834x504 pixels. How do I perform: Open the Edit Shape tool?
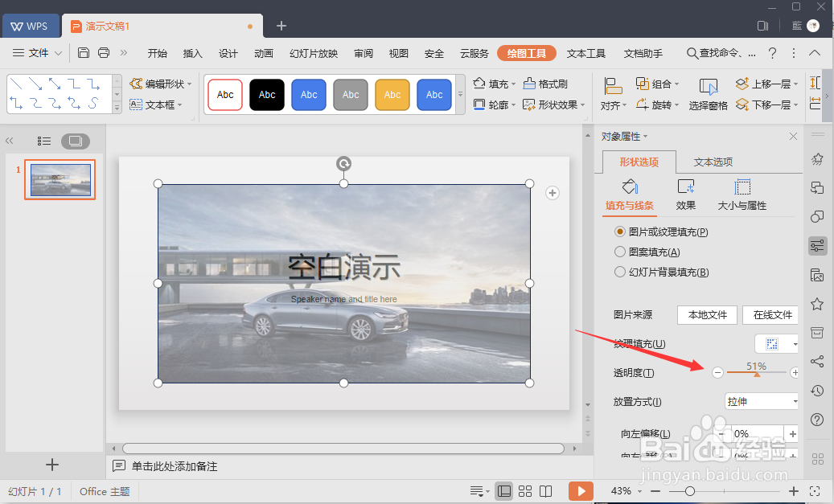click(160, 84)
